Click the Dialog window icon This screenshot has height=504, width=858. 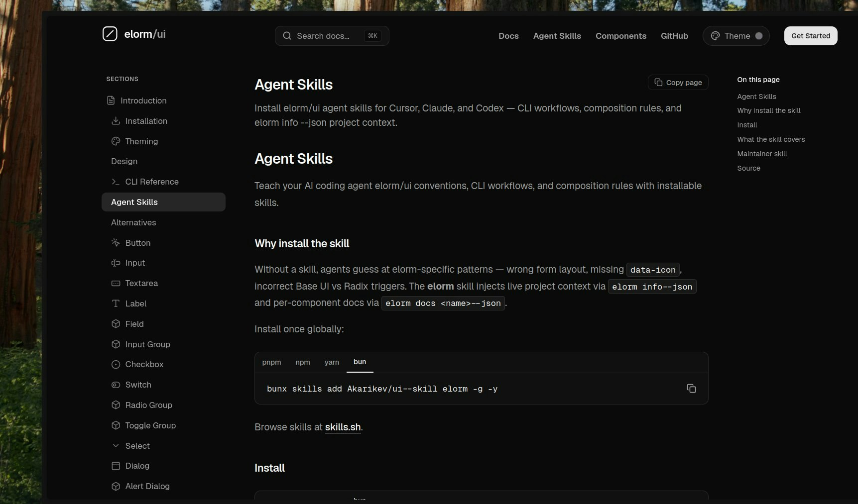point(116,466)
